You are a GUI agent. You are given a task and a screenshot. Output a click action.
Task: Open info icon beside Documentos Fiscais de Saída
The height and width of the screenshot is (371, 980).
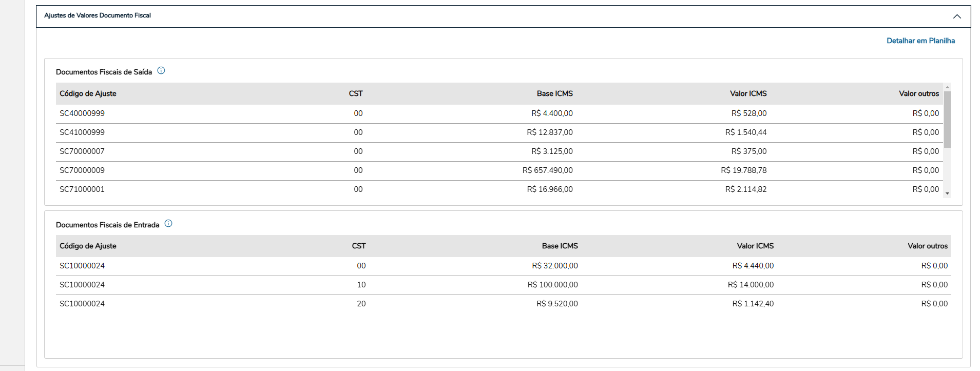coord(161,71)
